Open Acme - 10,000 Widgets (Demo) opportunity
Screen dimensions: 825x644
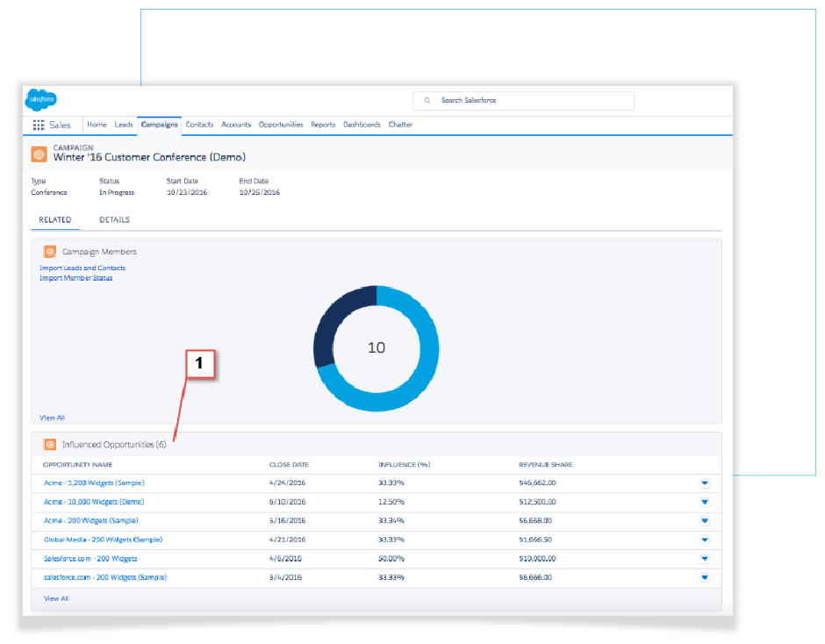(94, 502)
